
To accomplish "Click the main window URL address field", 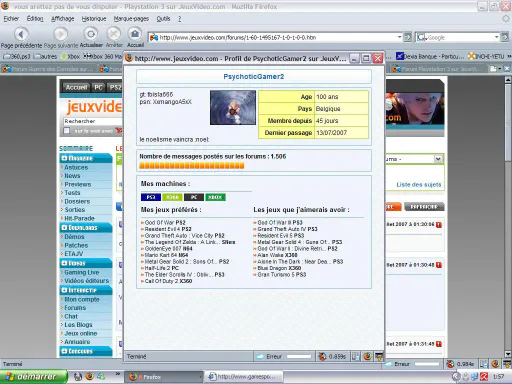I will [x=277, y=37].
